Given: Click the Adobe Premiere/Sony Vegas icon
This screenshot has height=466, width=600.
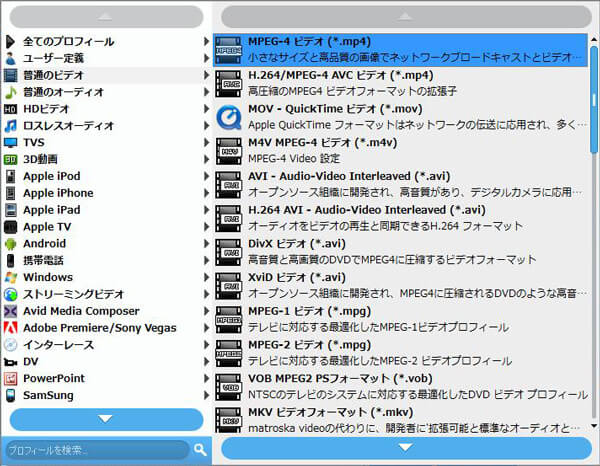Looking at the screenshot, I should pyautogui.click(x=10, y=328).
